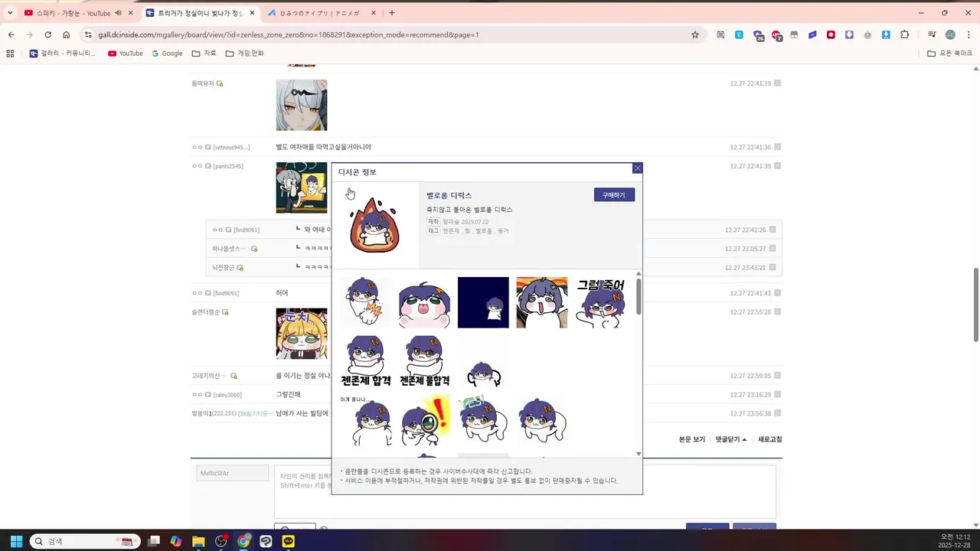Click the extension icon with badge 7
The width and height of the screenshot is (980, 551).
(x=777, y=35)
